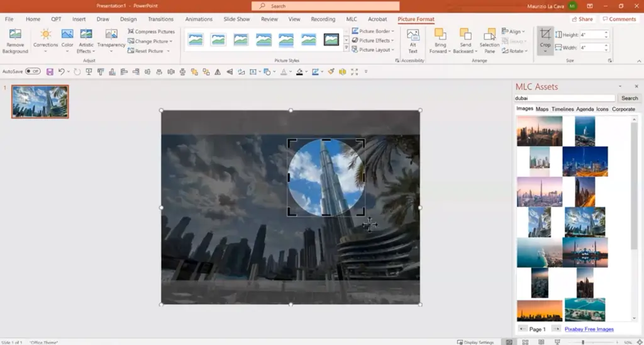
Task: Click the Fit slide to window icon
Action: point(639,342)
